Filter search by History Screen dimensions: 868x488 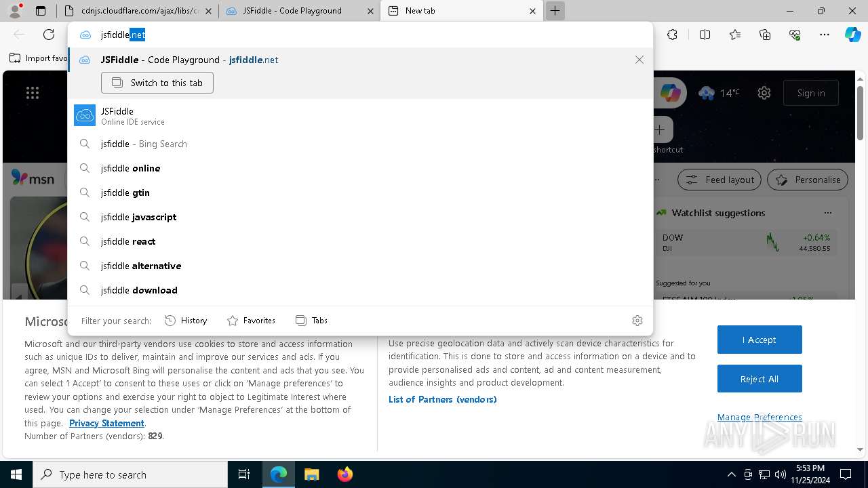point(186,321)
